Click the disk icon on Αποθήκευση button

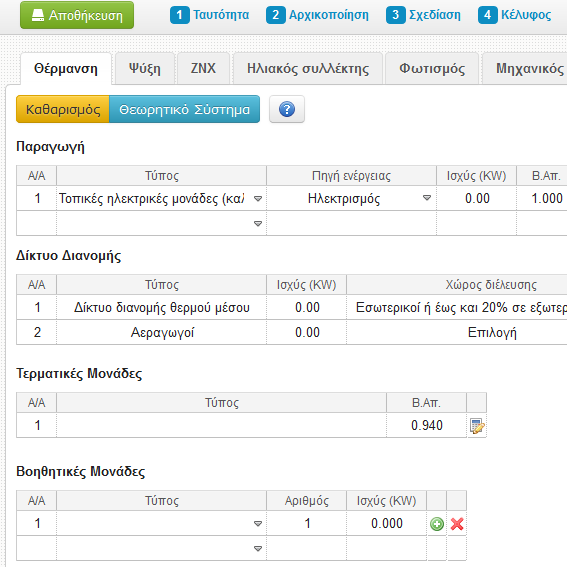(38, 15)
